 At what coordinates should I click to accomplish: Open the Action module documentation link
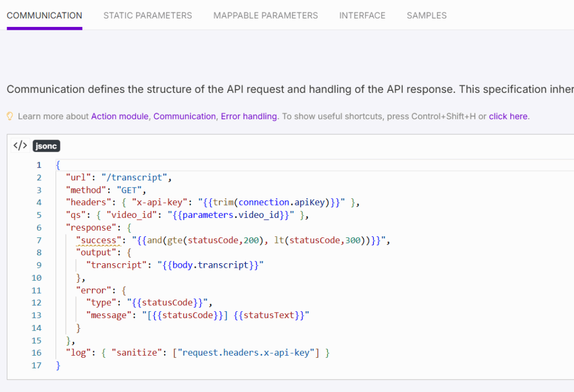tap(120, 116)
